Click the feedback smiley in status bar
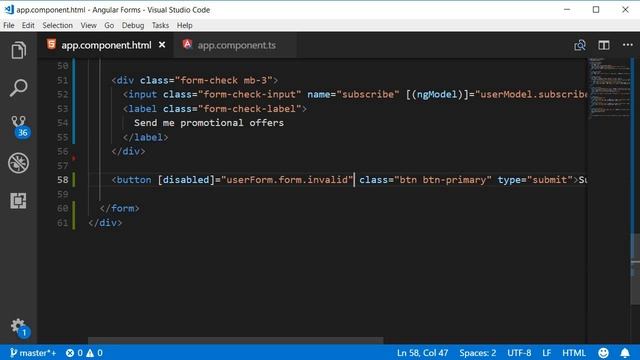The height and width of the screenshot is (360, 640). tap(603, 353)
